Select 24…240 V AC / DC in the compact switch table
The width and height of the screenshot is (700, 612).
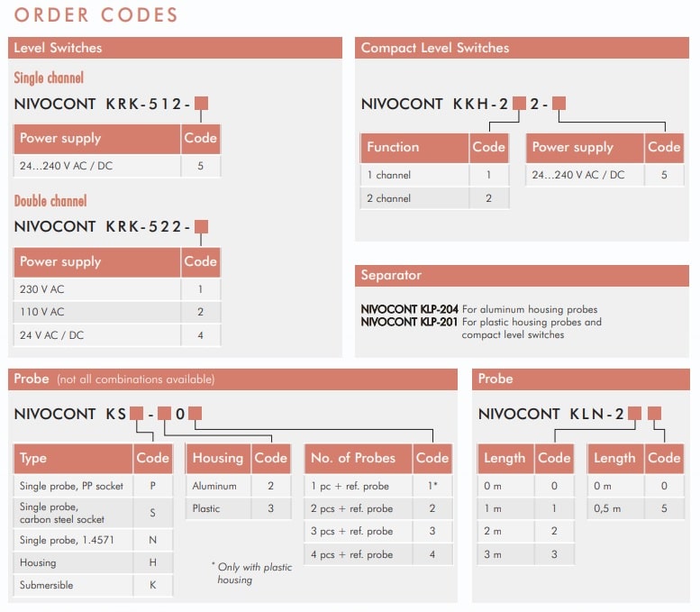pos(605,175)
